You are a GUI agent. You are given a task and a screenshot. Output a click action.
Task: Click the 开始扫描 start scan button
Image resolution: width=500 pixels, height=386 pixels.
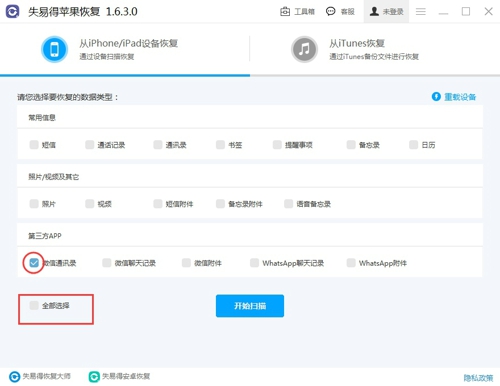[250, 306]
